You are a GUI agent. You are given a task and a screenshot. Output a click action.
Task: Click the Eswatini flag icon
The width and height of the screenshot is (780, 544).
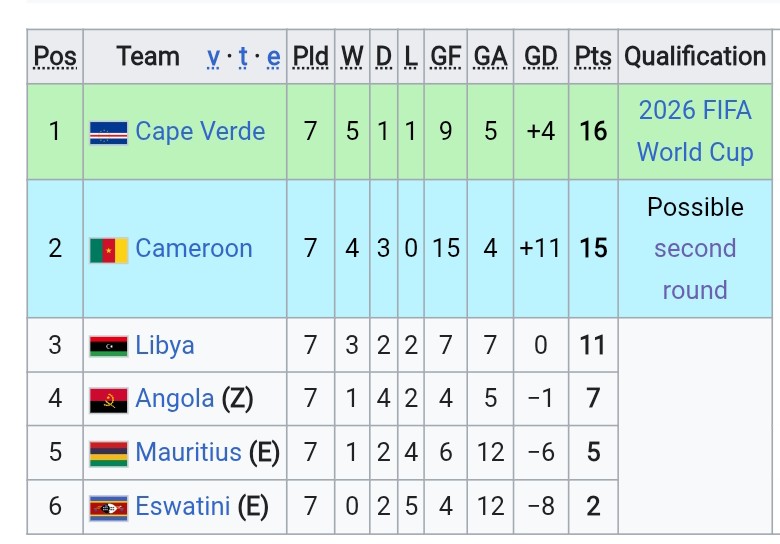(108, 508)
